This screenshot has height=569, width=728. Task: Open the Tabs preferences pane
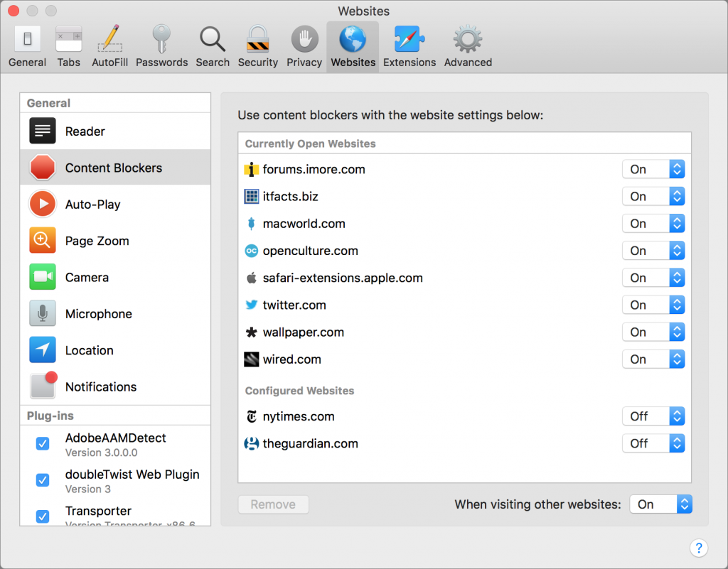[x=69, y=47]
